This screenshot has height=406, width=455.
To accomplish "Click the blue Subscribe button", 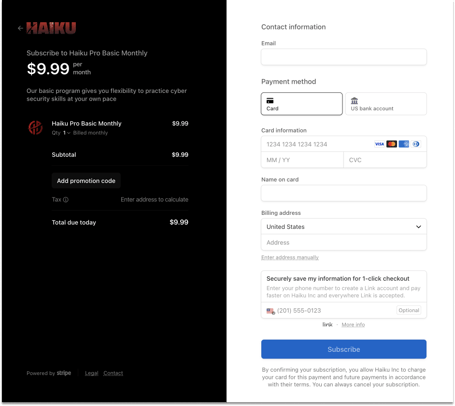I will [x=344, y=349].
